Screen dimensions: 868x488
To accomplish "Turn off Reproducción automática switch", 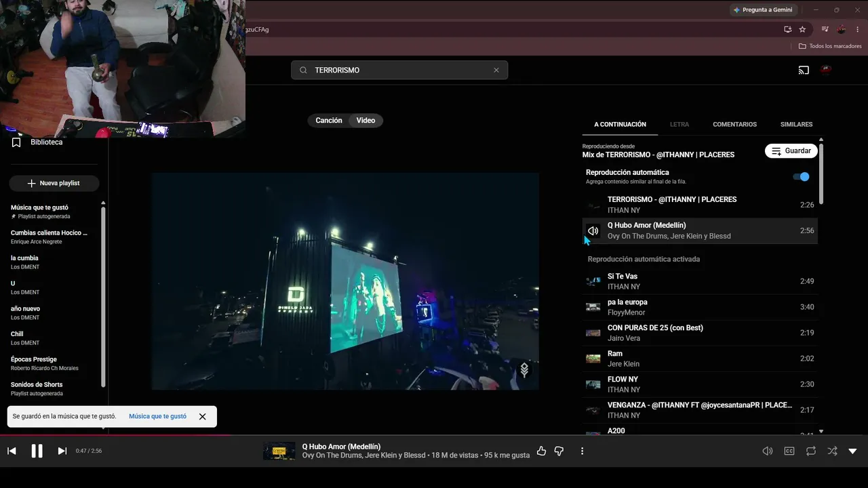I will point(802,177).
